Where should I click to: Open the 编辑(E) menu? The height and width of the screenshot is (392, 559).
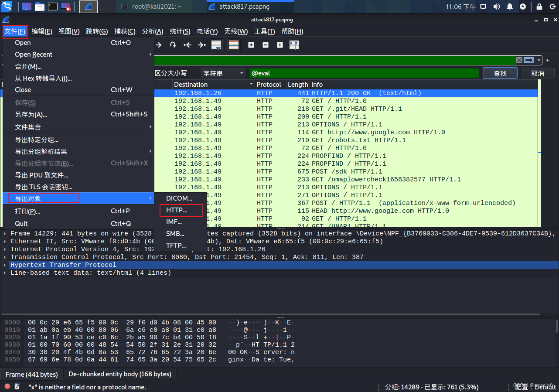[42, 31]
